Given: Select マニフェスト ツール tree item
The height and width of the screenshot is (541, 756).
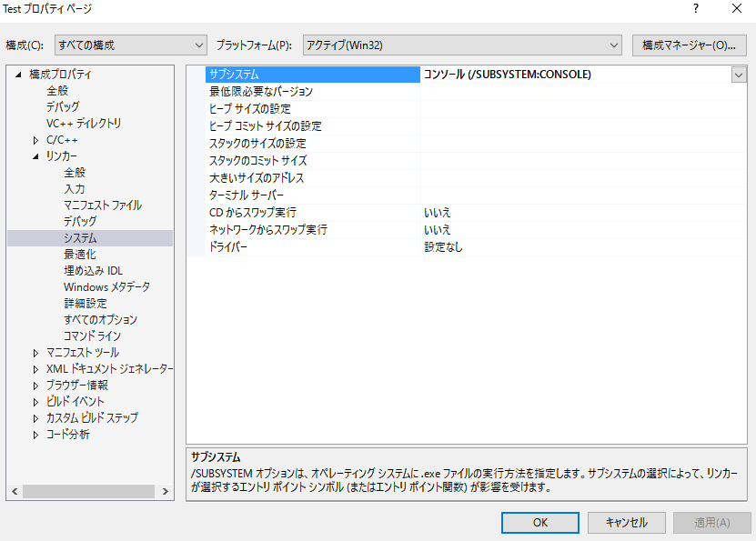Looking at the screenshot, I should (83, 353).
